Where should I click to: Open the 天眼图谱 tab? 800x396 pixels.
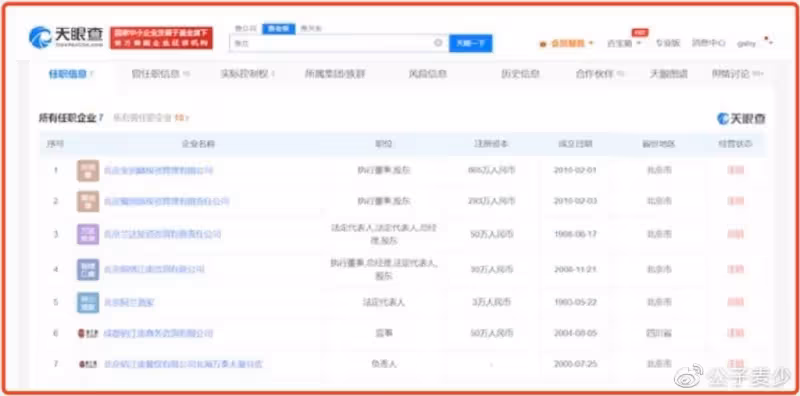pyautogui.click(x=668, y=74)
